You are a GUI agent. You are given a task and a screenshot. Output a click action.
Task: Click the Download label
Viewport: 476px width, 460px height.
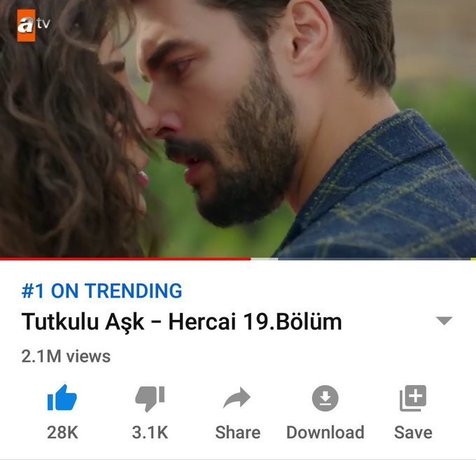tap(325, 432)
